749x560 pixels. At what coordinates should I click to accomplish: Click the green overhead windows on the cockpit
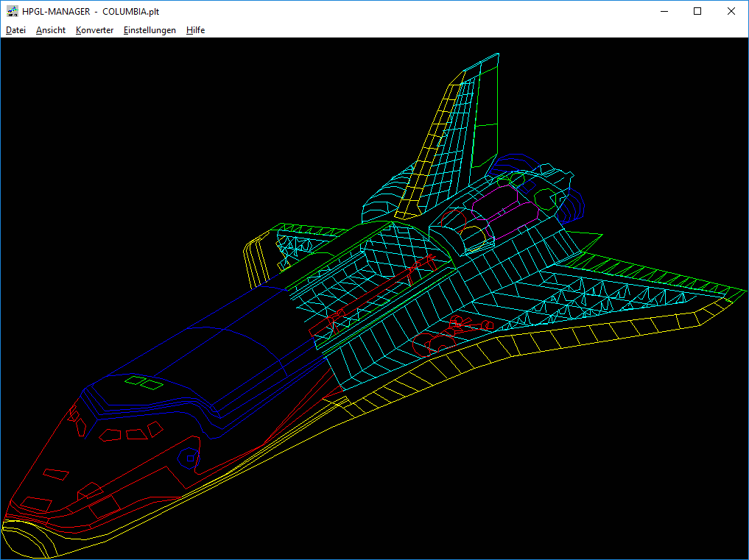pos(144,383)
